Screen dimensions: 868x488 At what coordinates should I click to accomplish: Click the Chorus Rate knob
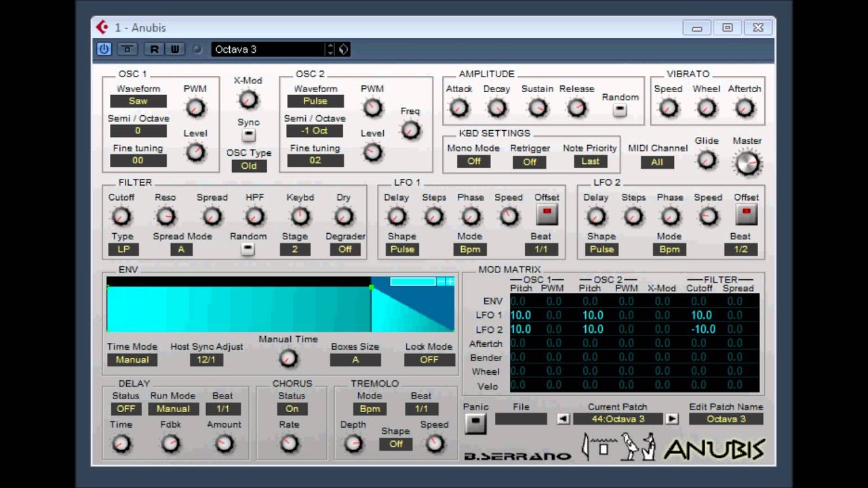point(290,443)
